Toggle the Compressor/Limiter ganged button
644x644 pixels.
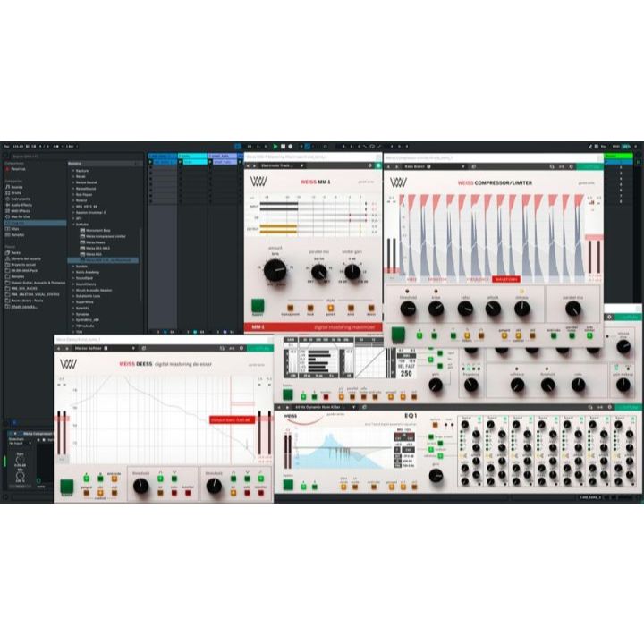tap(504, 336)
